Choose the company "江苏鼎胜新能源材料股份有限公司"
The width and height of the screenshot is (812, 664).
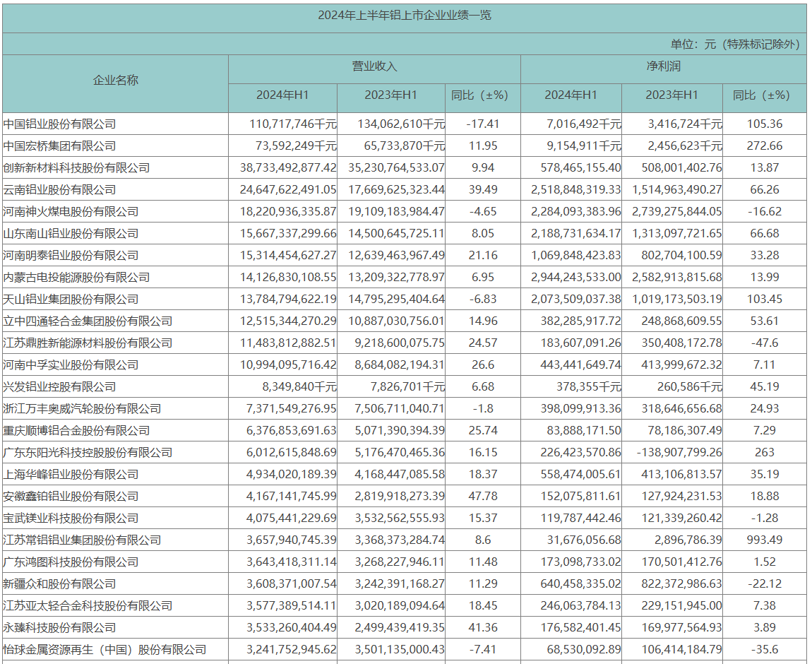(x=88, y=343)
